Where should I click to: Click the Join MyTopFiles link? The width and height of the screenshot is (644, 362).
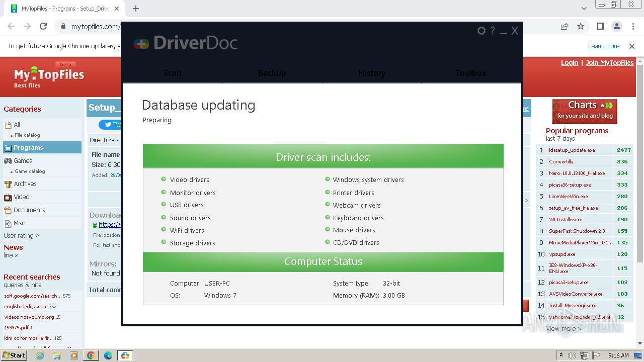pos(610,63)
